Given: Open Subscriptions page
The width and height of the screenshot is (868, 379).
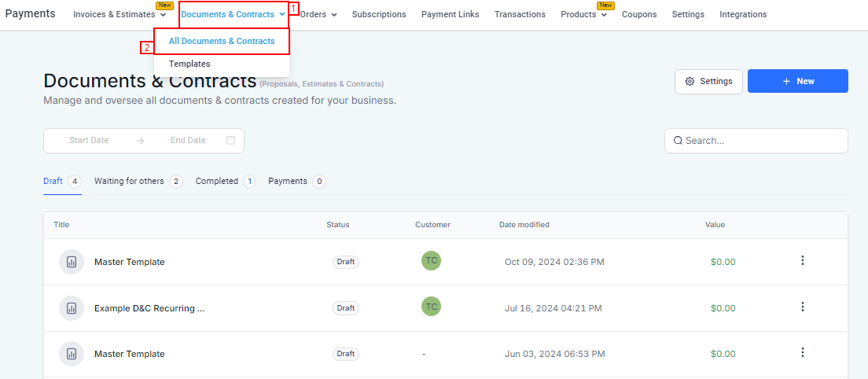Looking at the screenshot, I should click(379, 14).
